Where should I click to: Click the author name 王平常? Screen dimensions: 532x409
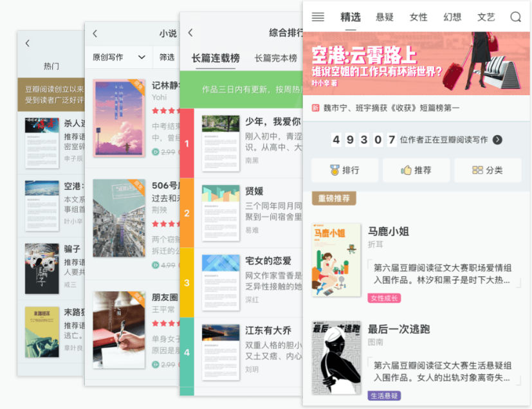coord(163,309)
